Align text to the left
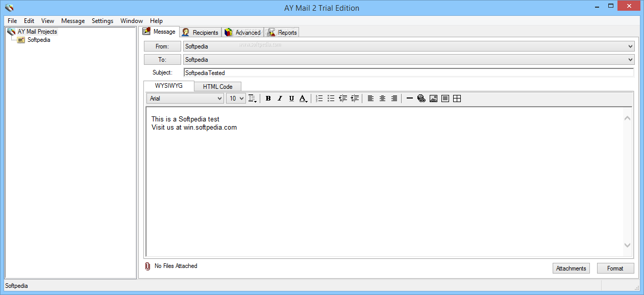This screenshot has width=644, height=295. tap(370, 99)
